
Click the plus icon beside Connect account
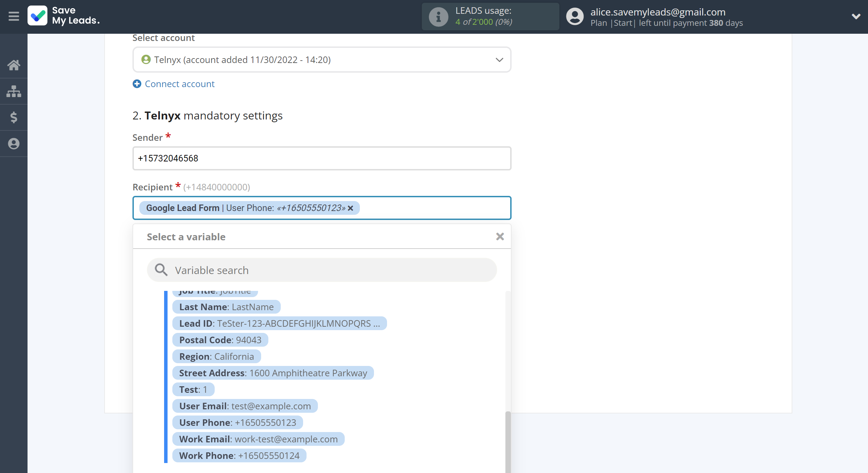(137, 84)
